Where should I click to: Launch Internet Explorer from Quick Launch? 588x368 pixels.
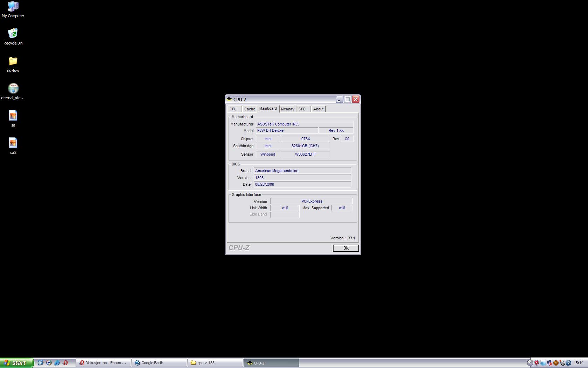click(x=57, y=363)
